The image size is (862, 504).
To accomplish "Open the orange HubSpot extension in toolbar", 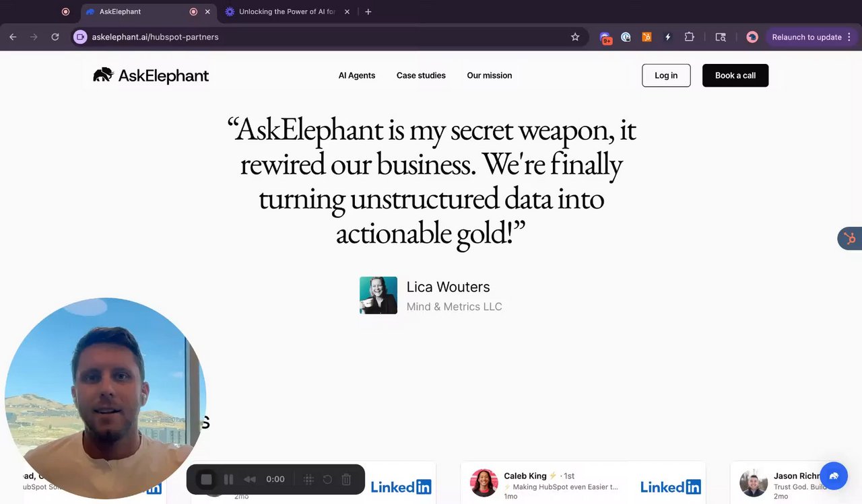I will click(x=646, y=37).
